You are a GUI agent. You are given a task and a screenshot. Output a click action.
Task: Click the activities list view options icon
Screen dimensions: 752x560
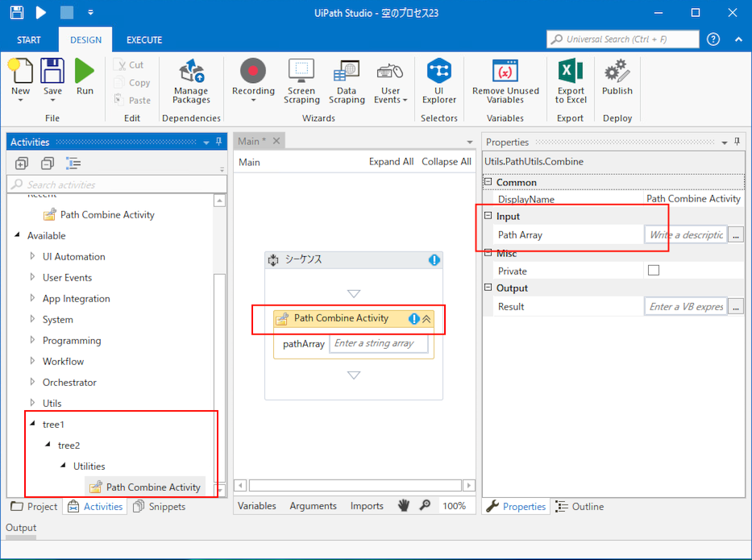[x=73, y=164]
